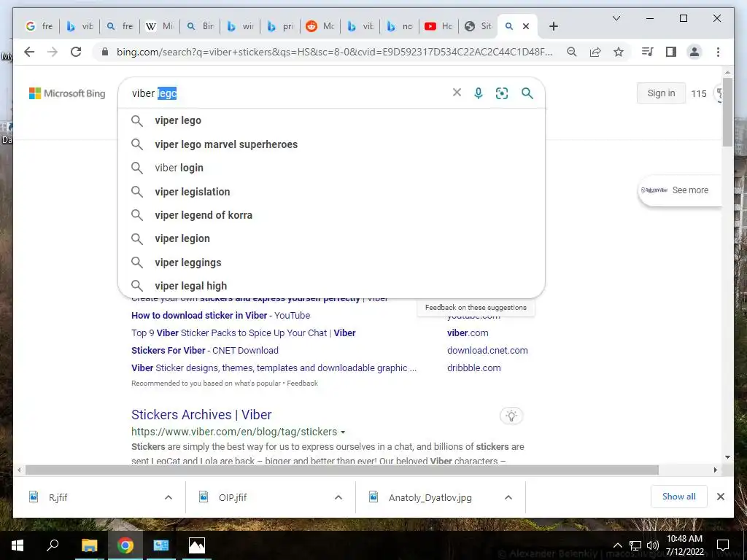Close the downloads bar
Viewport: 747px width, 560px height.
pyautogui.click(x=721, y=497)
